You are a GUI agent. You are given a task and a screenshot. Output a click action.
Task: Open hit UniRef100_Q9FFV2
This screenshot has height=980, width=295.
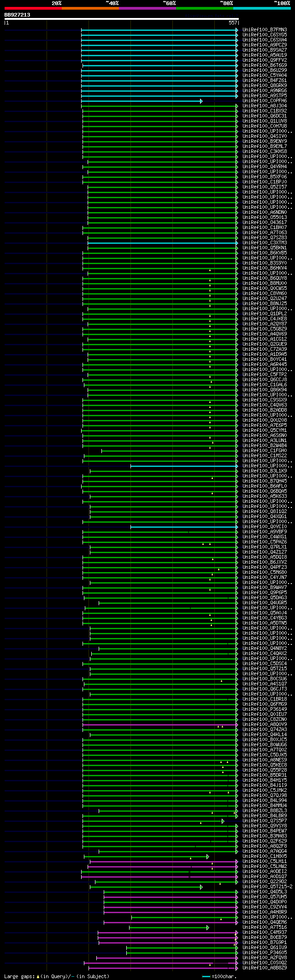tap(265, 60)
